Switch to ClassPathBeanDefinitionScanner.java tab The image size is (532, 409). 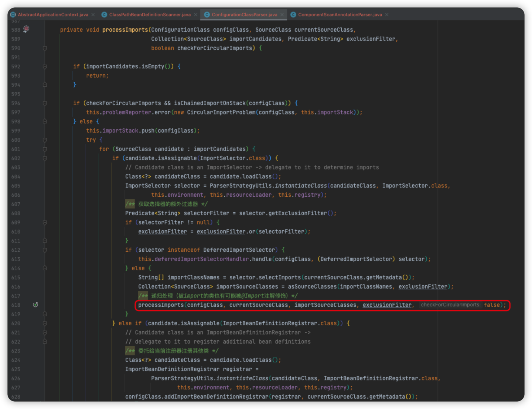click(150, 15)
